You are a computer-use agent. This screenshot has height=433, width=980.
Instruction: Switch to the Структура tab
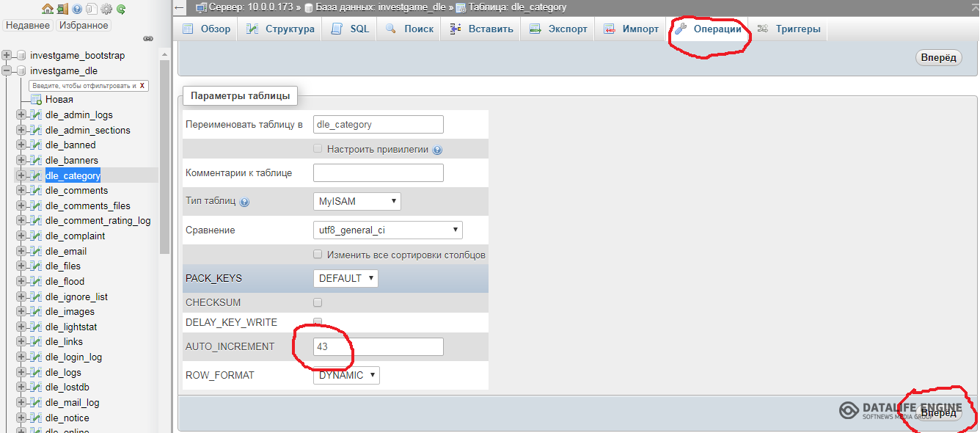(x=281, y=29)
